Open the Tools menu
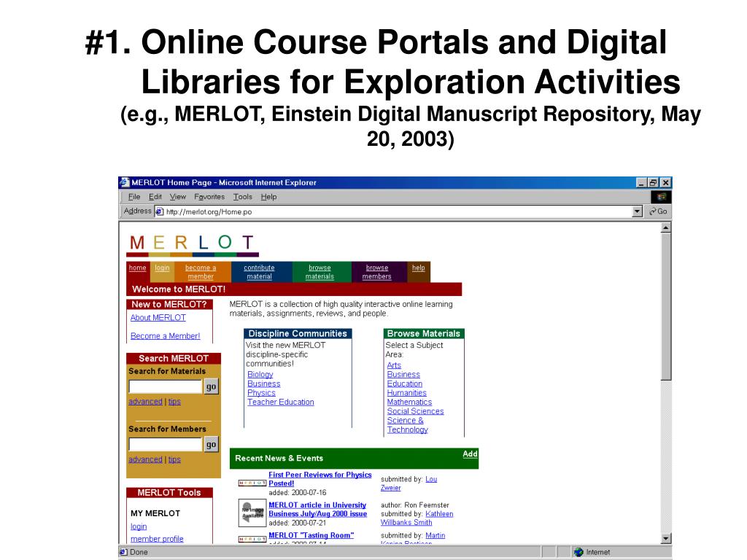Viewport: 747px width, 560px height. pos(242,197)
